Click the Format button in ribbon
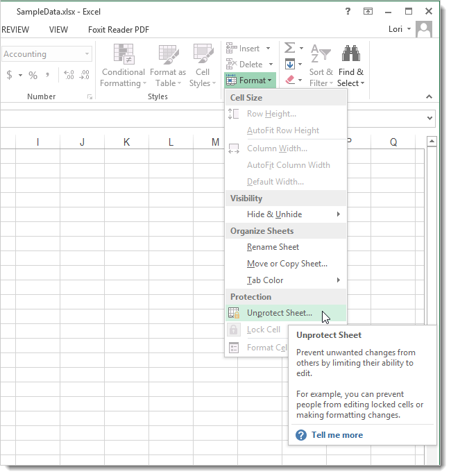 250,80
